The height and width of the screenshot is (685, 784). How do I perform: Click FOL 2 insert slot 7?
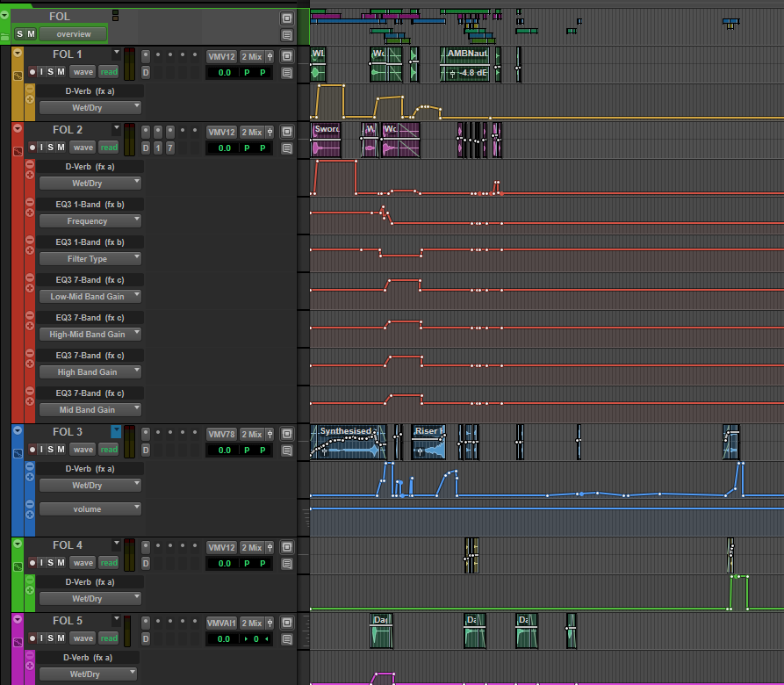click(170, 148)
